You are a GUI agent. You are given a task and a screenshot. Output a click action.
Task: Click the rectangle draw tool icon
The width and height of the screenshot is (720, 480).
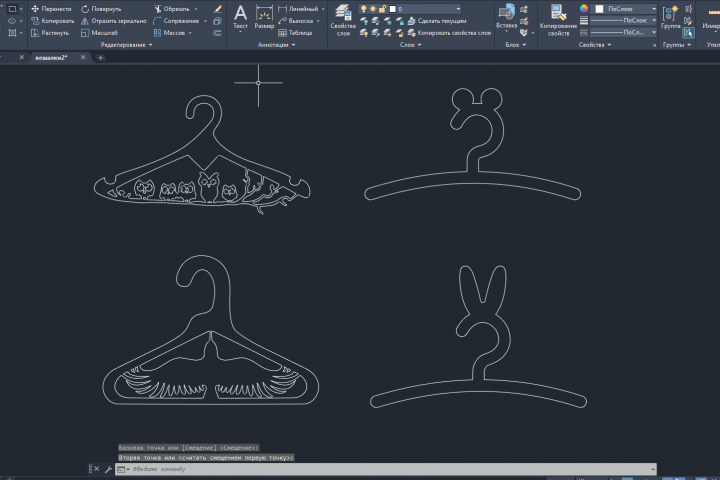click(x=12, y=9)
